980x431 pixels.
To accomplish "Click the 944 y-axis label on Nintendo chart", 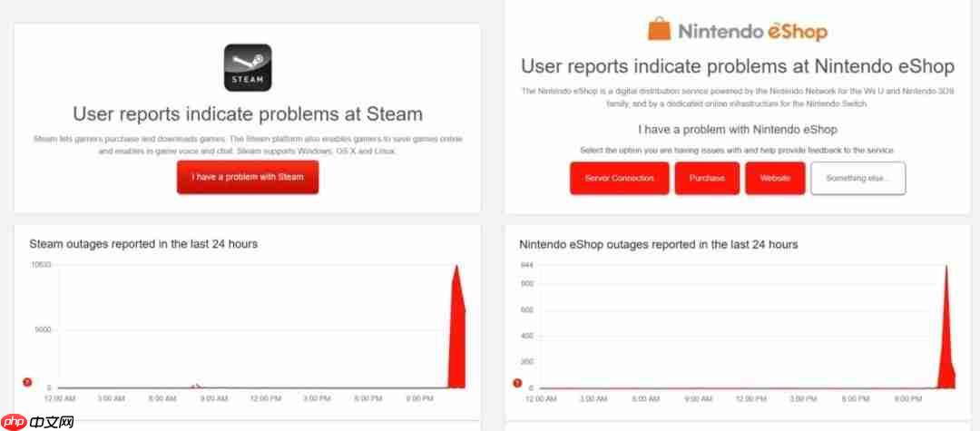I will pos(526,265).
